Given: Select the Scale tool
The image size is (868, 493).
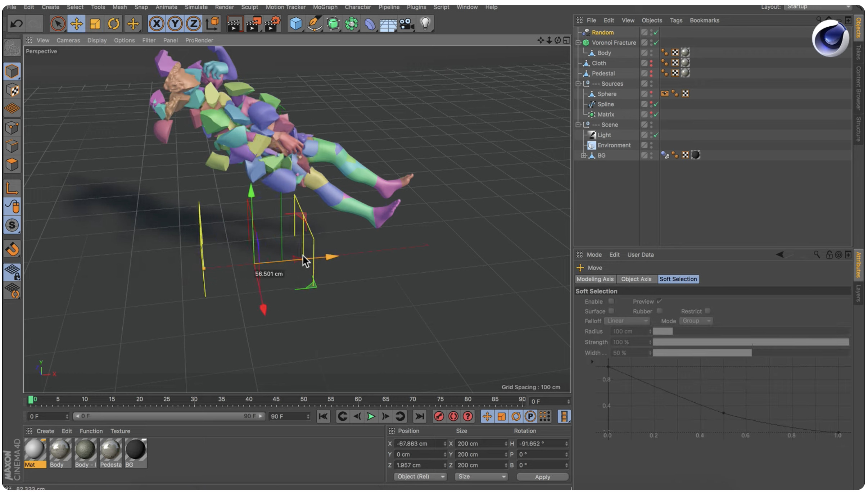Looking at the screenshot, I should [95, 23].
